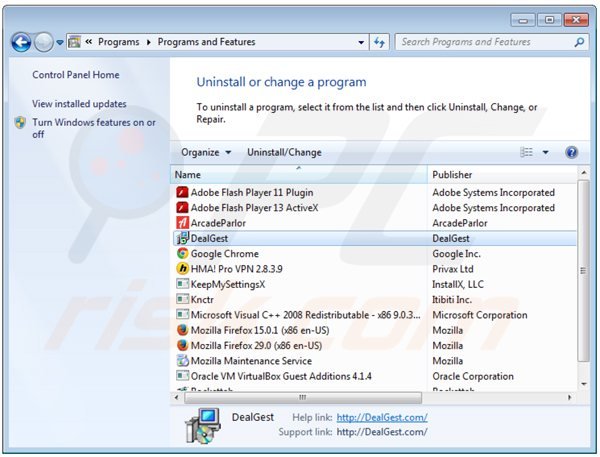Select Adobe Flash Player 13 ActiveX name
Screen dimensions: 600x457
254,208
